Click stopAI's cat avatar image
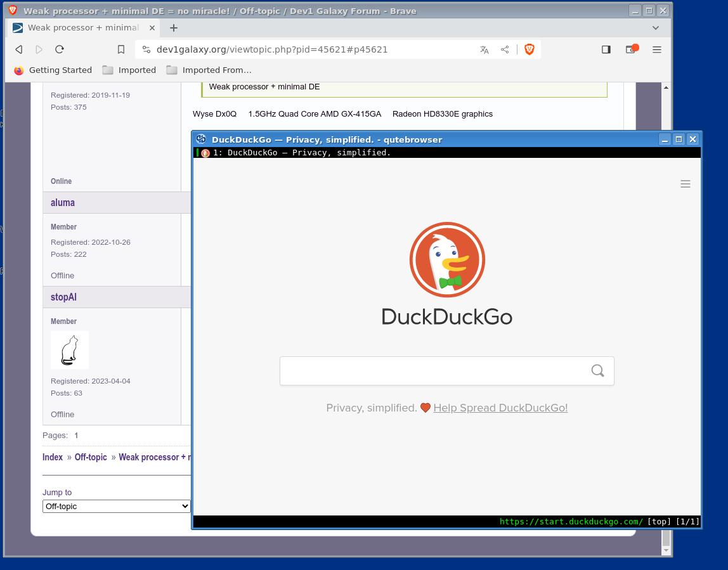 [70, 350]
